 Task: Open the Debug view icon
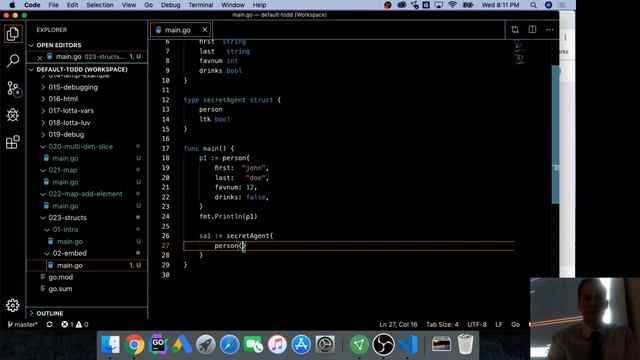tap(13, 115)
